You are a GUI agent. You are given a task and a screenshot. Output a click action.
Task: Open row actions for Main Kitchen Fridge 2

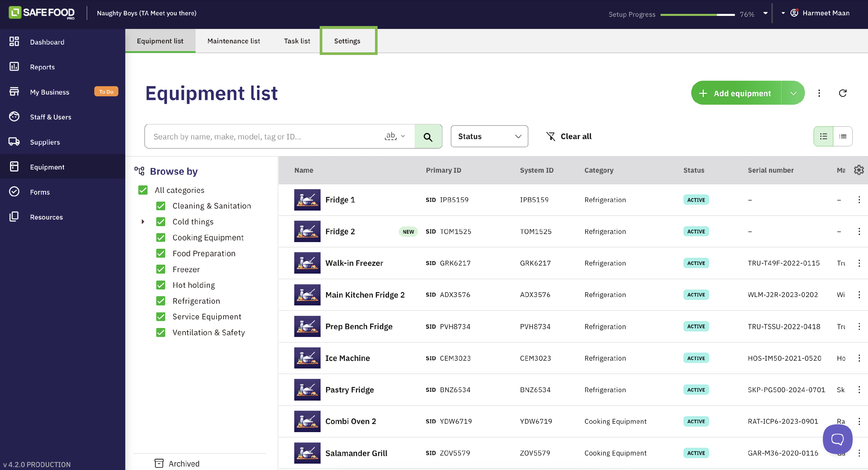tap(859, 295)
